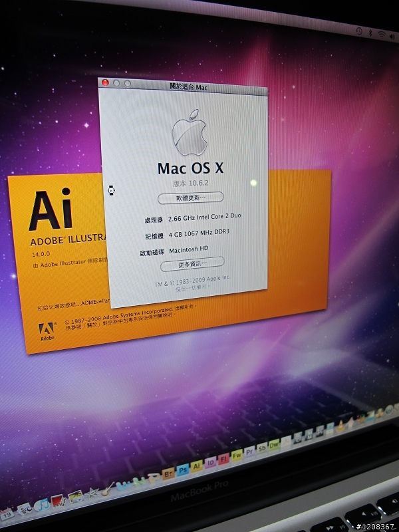Launch Dreamweaver (Dw) from the Dock
This screenshot has height=532, width=399.
pyautogui.click(x=273, y=445)
